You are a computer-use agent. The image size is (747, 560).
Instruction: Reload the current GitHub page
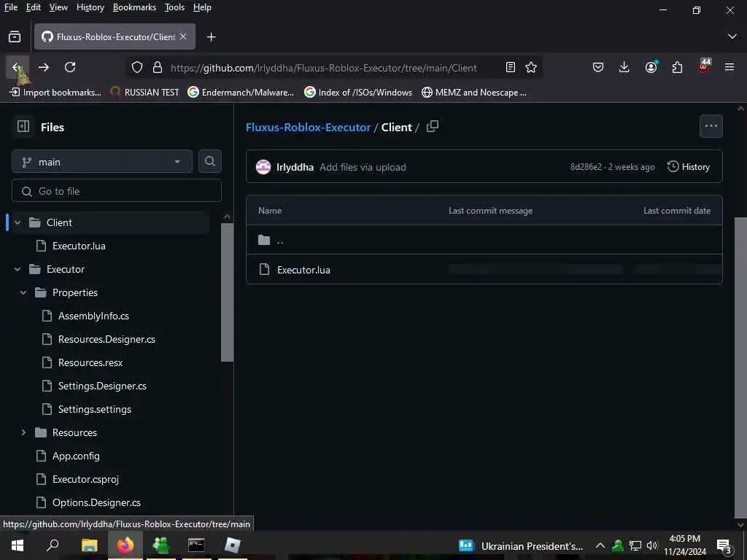pos(70,67)
